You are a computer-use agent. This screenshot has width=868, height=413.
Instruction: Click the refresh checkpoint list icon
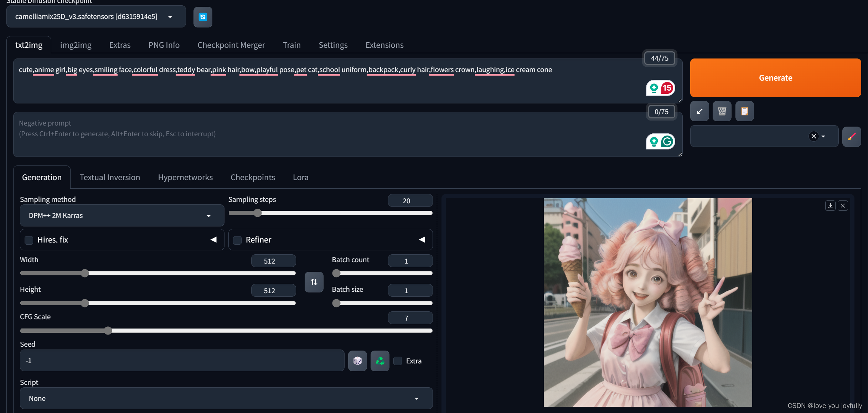(203, 17)
